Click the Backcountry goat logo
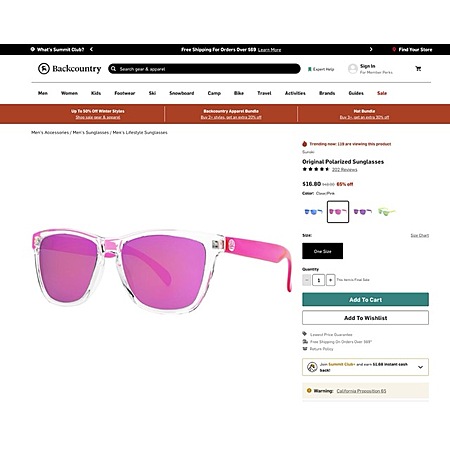The height and width of the screenshot is (450, 450). tap(44, 69)
